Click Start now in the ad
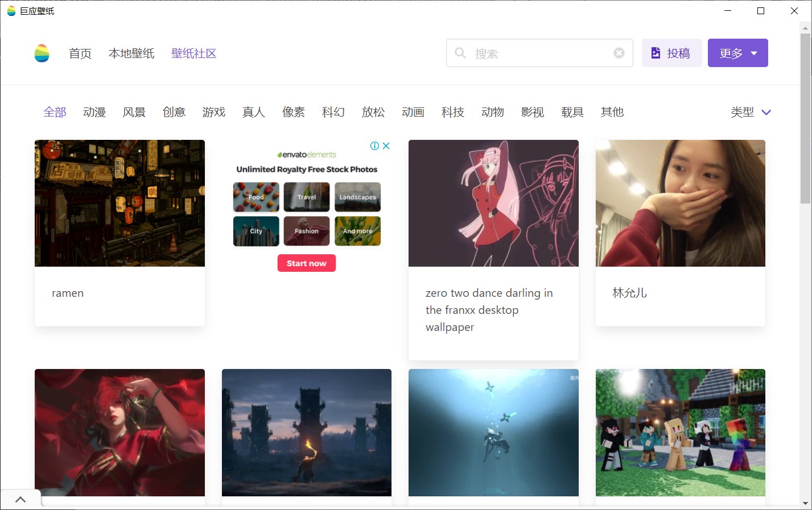The height and width of the screenshot is (510, 812). (x=307, y=263)
